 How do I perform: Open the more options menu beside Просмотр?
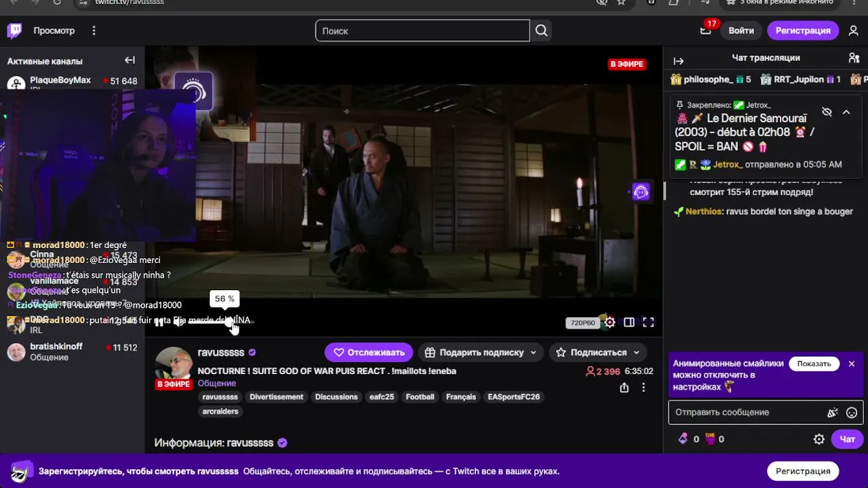[94, 30]
